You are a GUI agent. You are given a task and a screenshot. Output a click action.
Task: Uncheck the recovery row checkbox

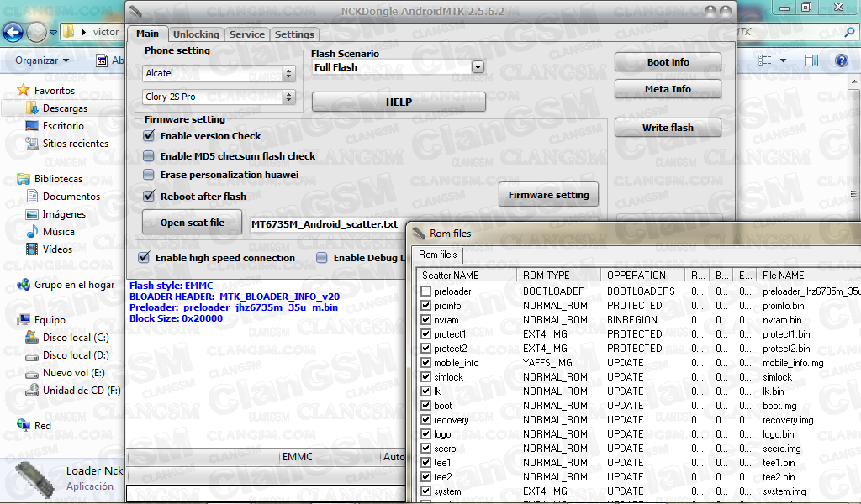(x=425, y=419)
